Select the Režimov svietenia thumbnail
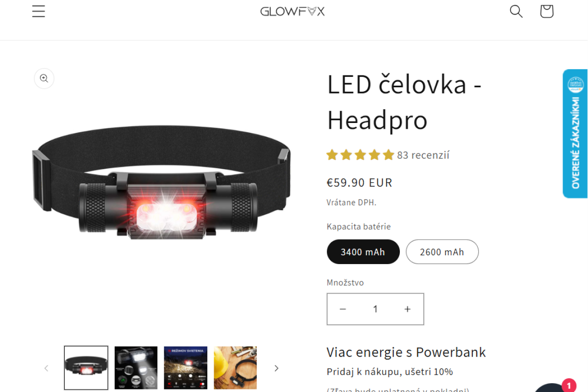The image size is (588, 392). [x=186, y=367]
